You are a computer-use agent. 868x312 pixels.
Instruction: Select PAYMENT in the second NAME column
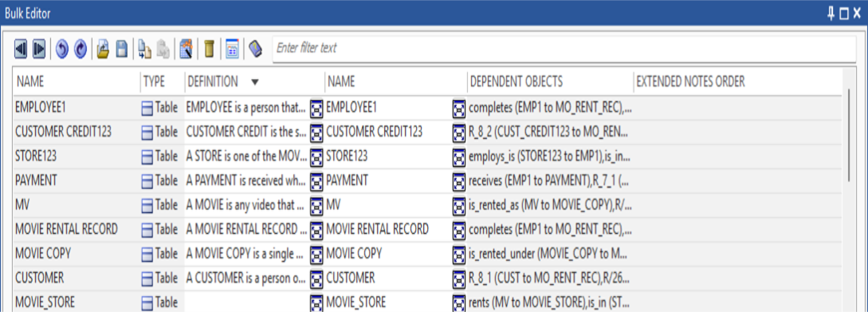347,181
